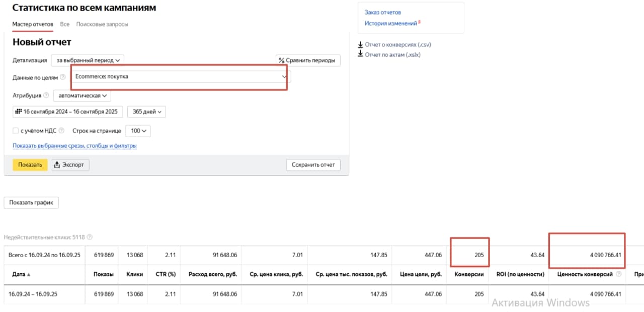Click help icon next to Атрибуция
The image size is (644, 312).
pyautogui.click(x=46, y=95)
